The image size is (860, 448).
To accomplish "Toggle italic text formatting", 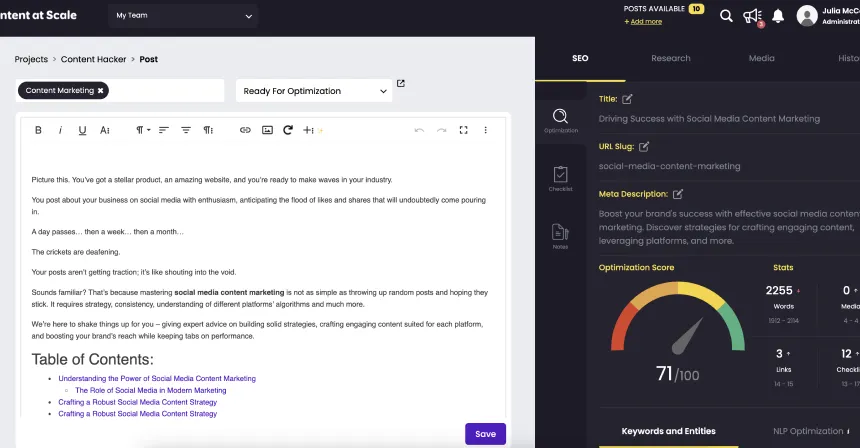I will [60, 130].
